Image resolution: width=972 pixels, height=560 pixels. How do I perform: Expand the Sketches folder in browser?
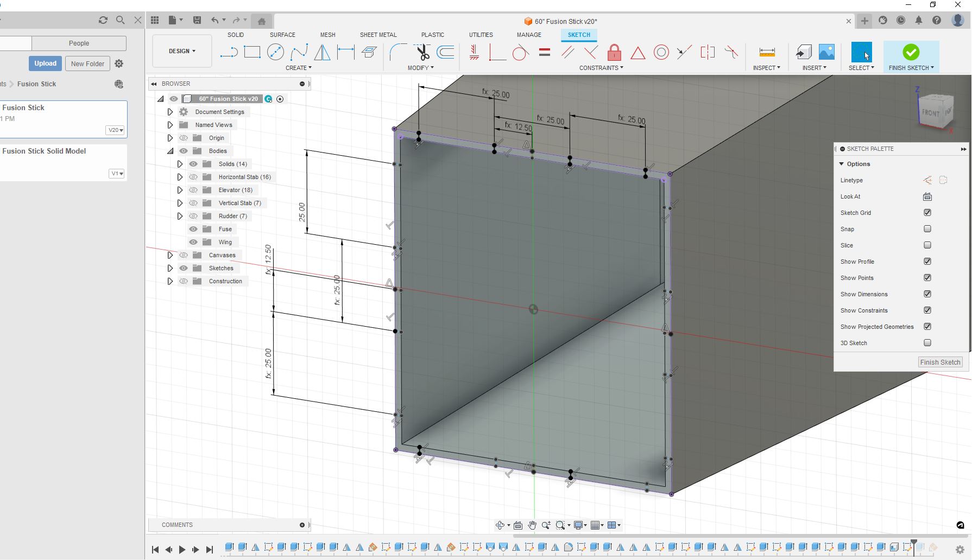(x=170, y=268)
